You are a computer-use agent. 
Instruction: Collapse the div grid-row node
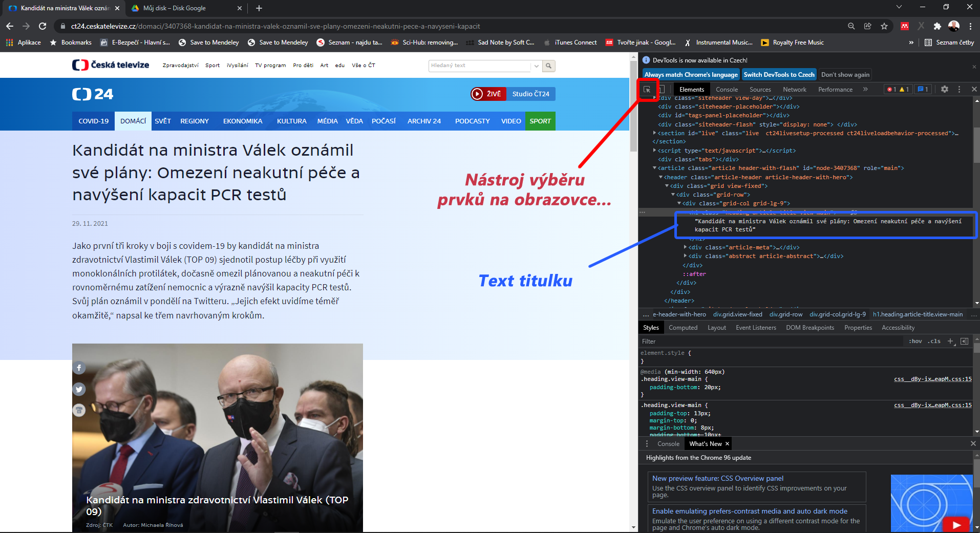tap(673, 195)
